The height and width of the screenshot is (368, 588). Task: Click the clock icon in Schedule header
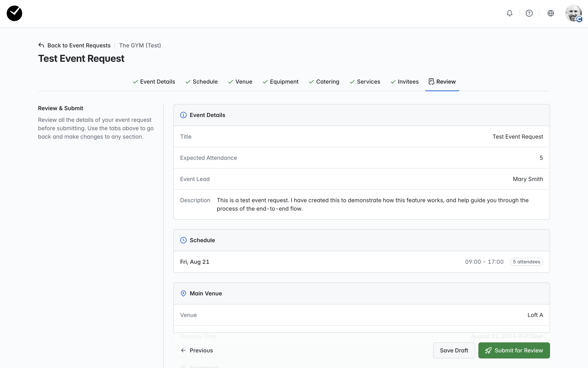[183, 240]
